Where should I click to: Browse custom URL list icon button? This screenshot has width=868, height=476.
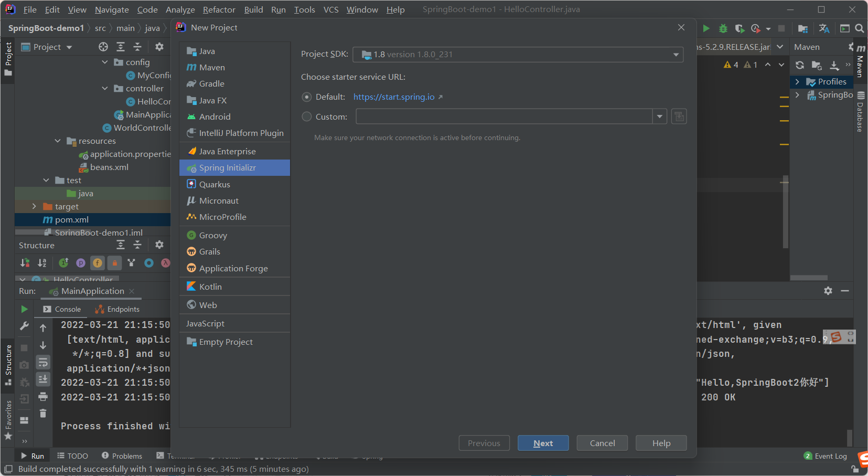click(x=679, y=117)
